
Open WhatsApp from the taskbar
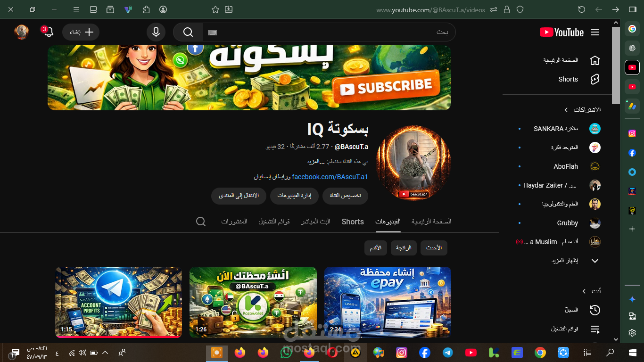tap(286, 352)
